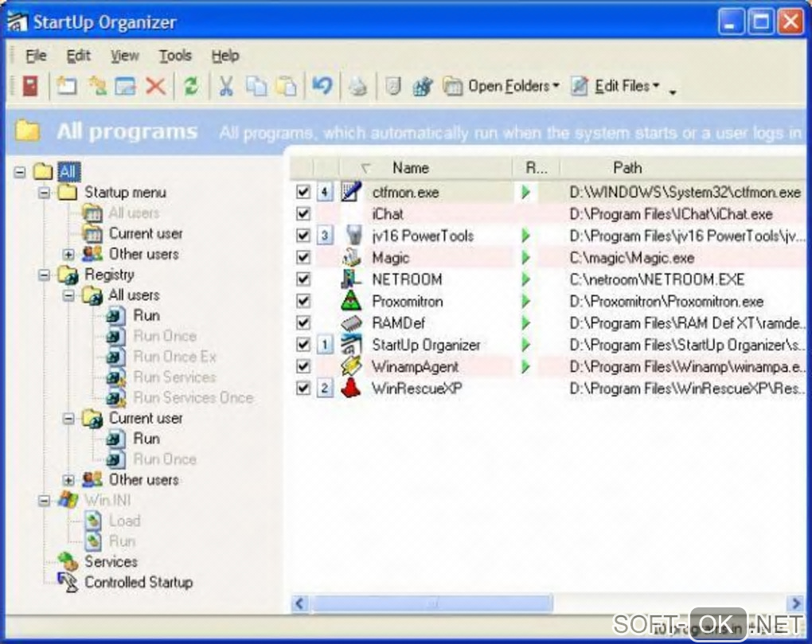Click the paste clipboard icon

[x=287, y=86]
